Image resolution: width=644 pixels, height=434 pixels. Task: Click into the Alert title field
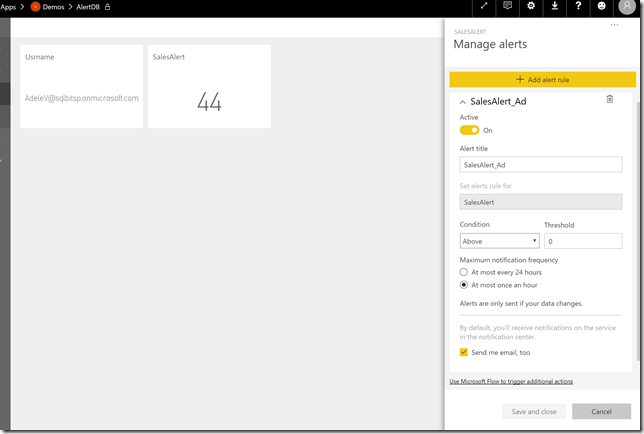tap(540, 165)
